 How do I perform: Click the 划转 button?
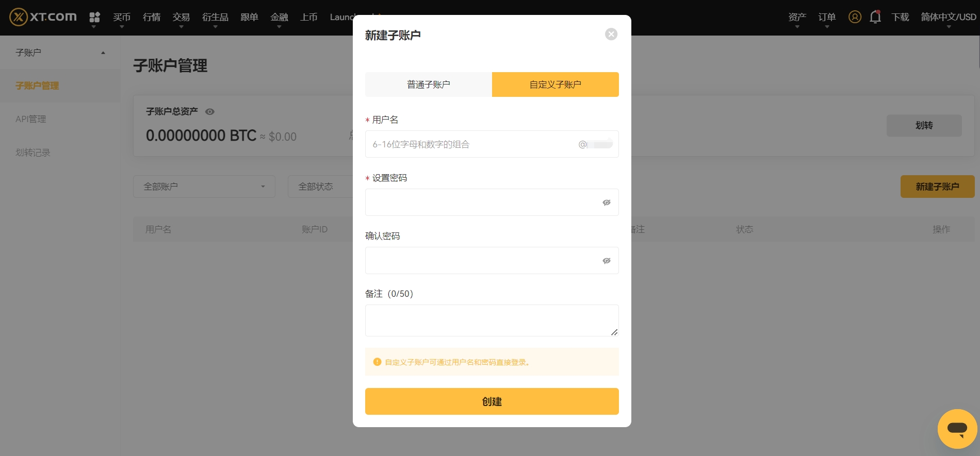(924, 126)
